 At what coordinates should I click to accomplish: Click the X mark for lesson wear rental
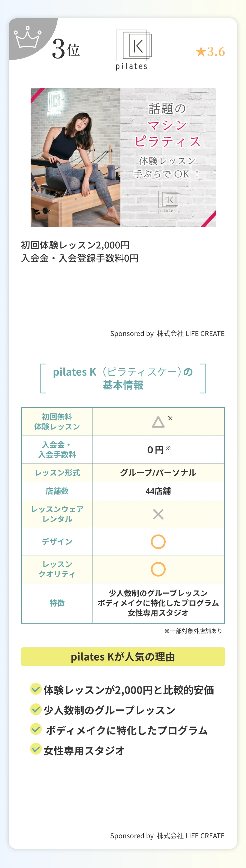(158, 514)
